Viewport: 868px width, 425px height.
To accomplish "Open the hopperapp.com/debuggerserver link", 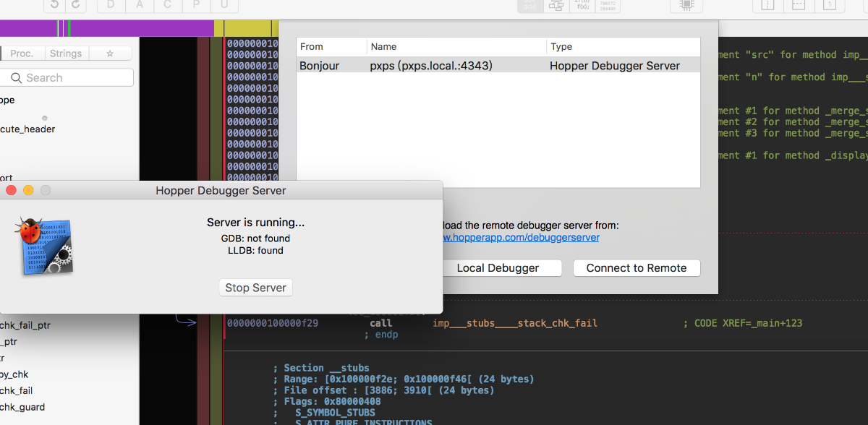I will [x=521, y=237].
